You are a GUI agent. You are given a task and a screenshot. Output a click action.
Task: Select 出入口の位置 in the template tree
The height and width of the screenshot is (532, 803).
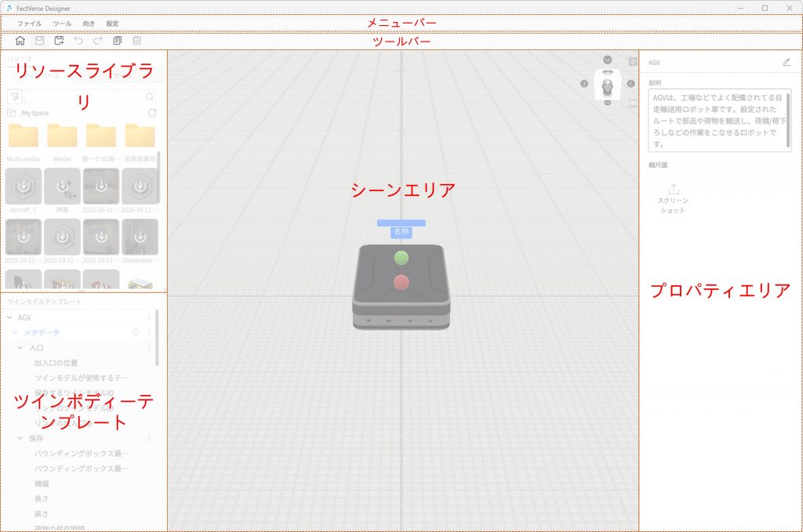56,363
